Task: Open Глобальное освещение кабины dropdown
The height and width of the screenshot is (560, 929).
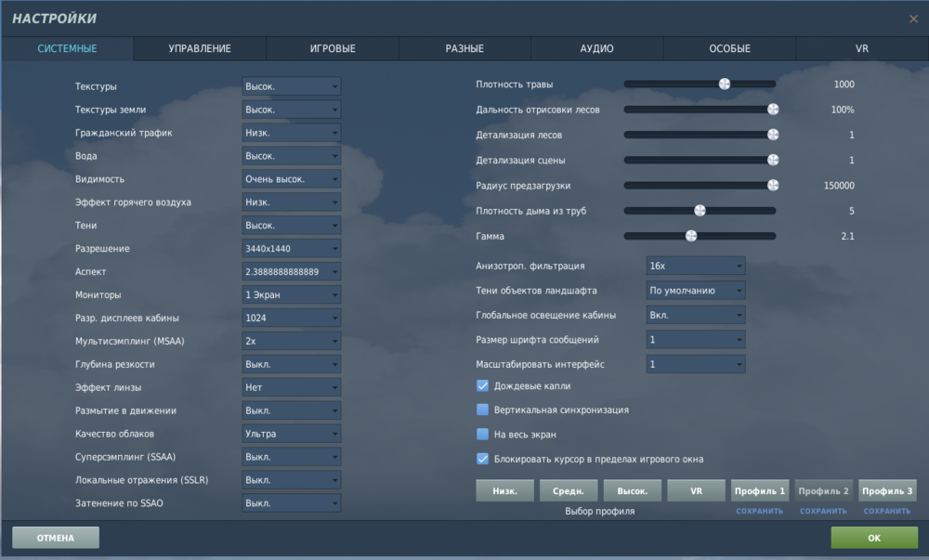Action: tap(695, 315)
